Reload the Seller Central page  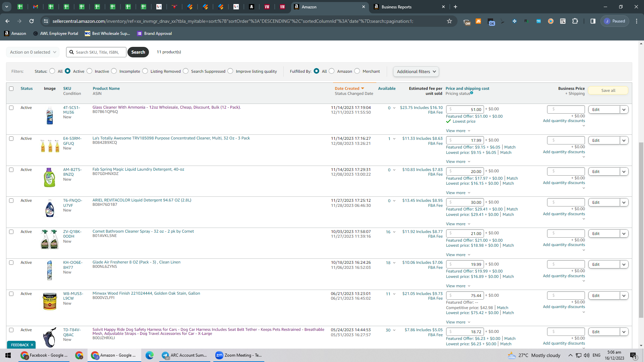click(32, 21)
